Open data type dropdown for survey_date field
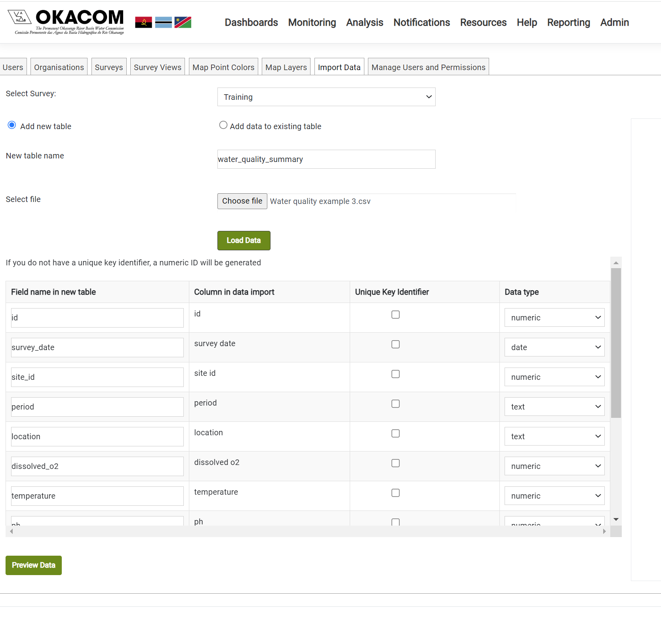 (554, 347)
